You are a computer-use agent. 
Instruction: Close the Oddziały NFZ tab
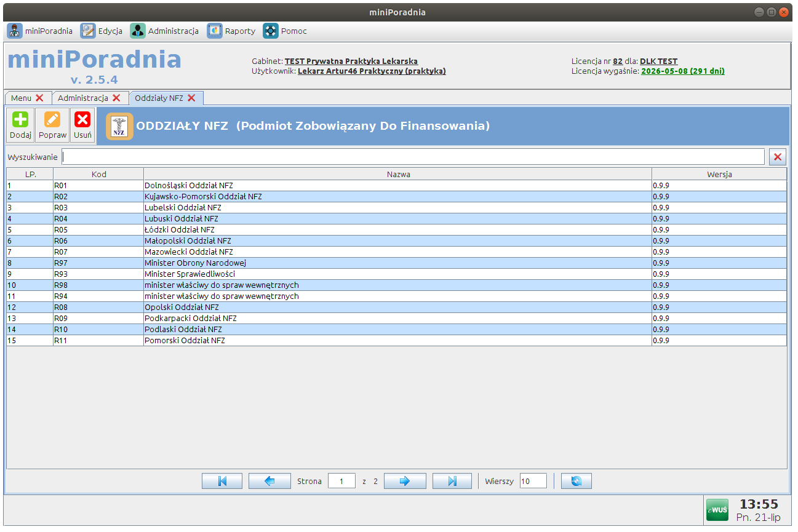191,98
